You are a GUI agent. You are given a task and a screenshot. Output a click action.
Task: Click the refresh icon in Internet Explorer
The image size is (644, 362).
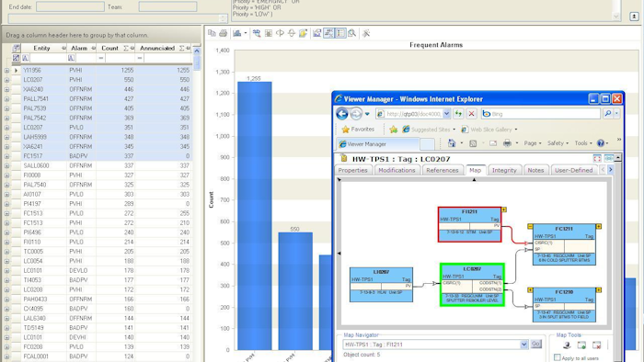pos(458,114)
